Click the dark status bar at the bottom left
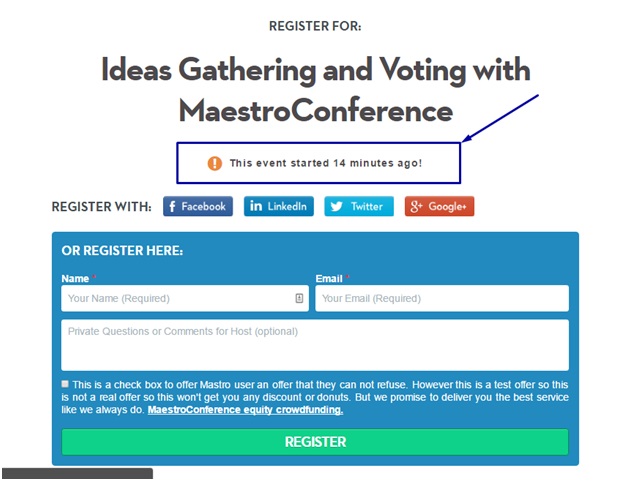The width and height of the screenshot is (628, 481). (77, 473)
